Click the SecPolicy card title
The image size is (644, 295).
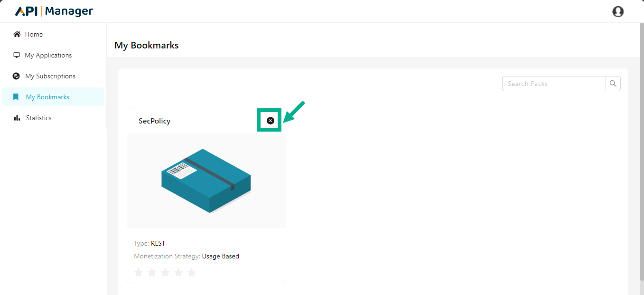154,121
